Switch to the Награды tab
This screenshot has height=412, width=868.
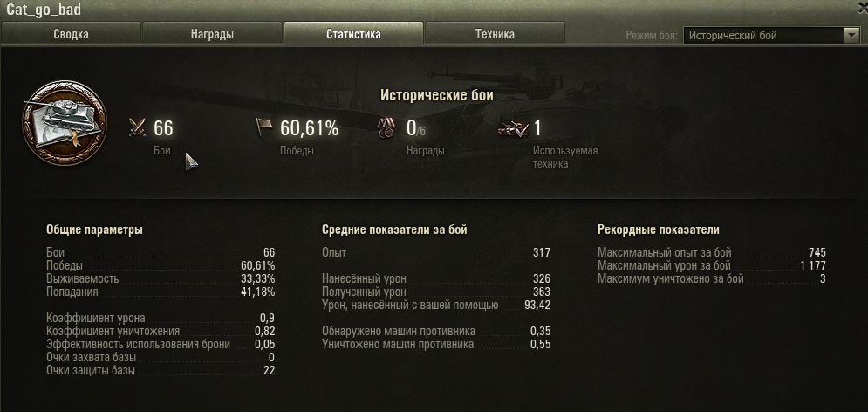(213, 34)
